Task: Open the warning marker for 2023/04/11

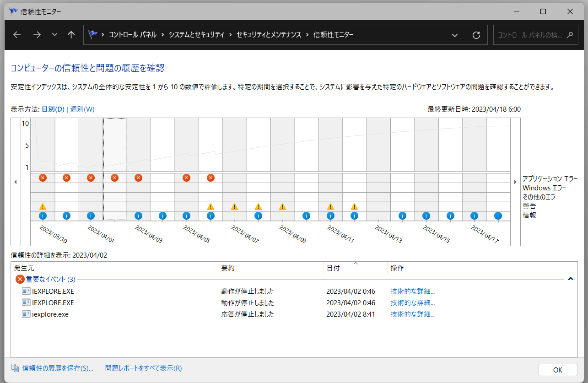Action: (330, 206)
